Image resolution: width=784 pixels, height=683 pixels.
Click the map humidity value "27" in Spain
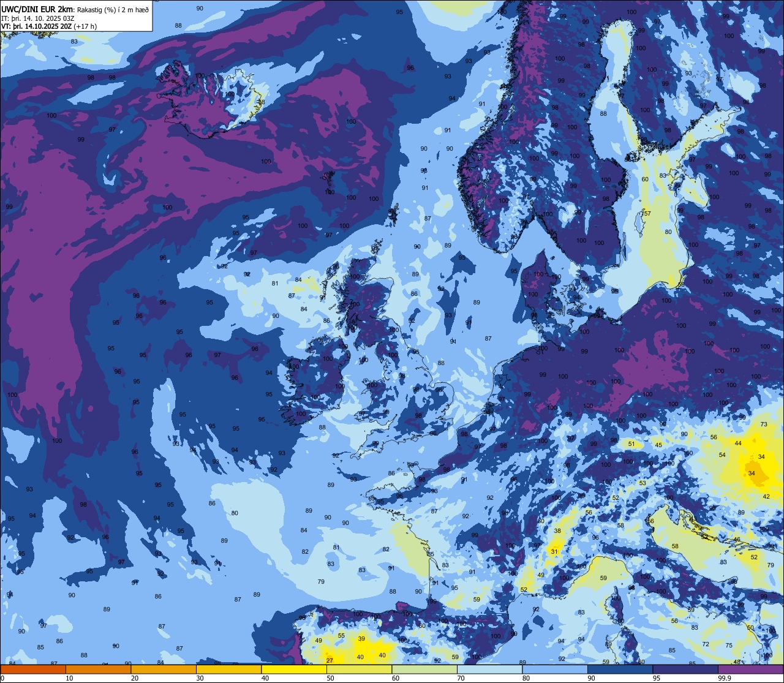tap(330, 660)
